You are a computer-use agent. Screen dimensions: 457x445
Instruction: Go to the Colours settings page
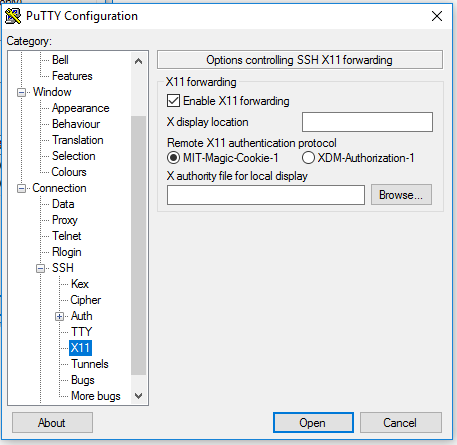(69, 172)
